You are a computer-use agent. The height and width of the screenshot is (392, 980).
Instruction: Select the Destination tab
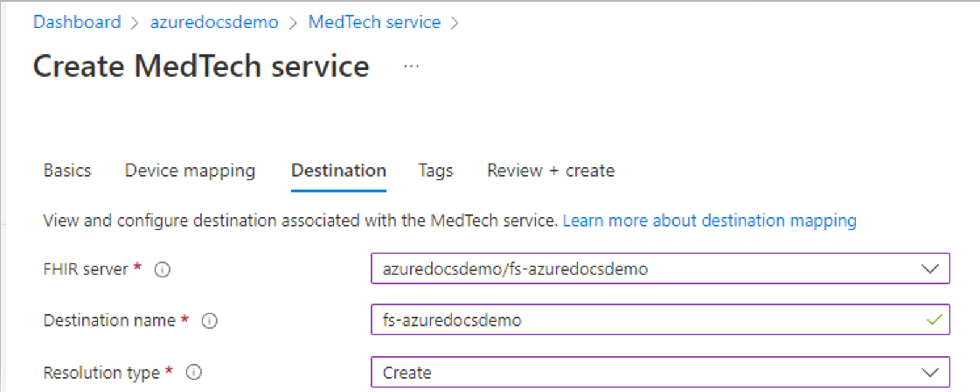click(x=338, y=171)
